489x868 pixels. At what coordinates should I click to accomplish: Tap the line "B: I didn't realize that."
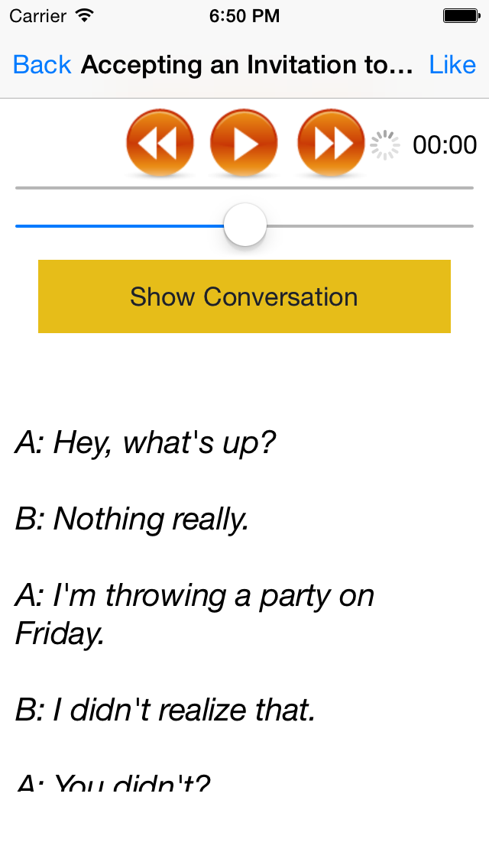pyautogui.click(x=165, y=711)
